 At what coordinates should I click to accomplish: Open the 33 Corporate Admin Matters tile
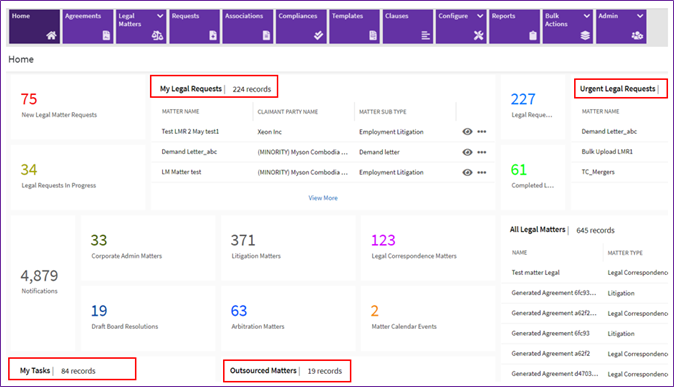[148, 247]
